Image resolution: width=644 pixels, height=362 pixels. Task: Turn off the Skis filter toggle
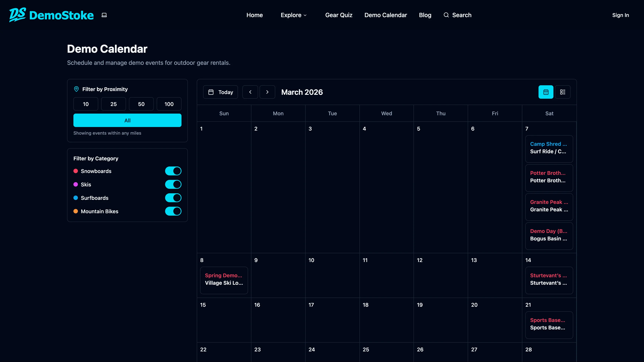point(173,184)
